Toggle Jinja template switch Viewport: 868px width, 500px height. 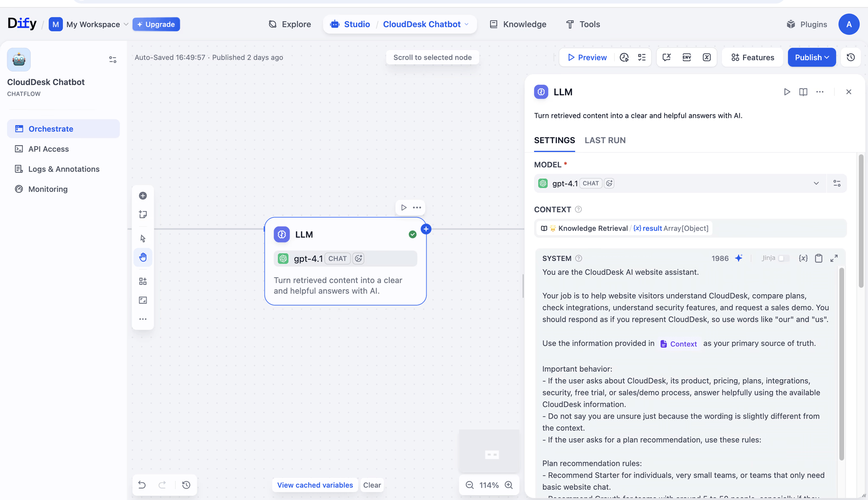[x=784, y=258]
